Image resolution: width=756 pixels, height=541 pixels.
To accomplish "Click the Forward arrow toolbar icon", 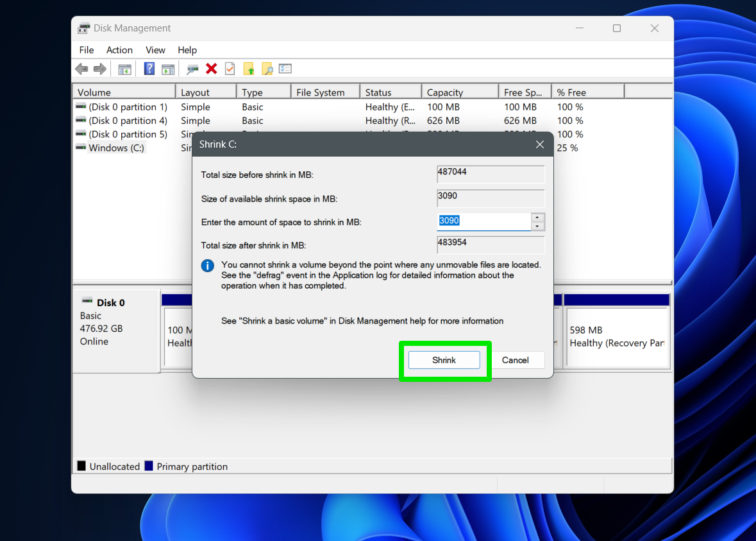I will point(100,69).
